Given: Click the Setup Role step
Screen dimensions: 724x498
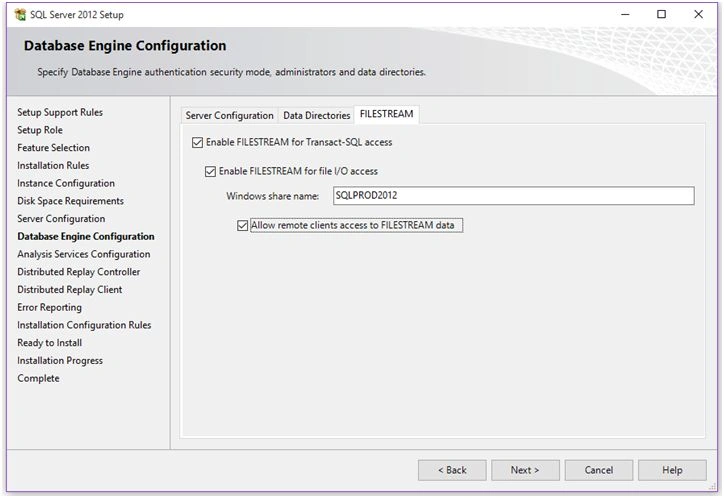Looking at the screenshot, I should (x=40, y=130).
